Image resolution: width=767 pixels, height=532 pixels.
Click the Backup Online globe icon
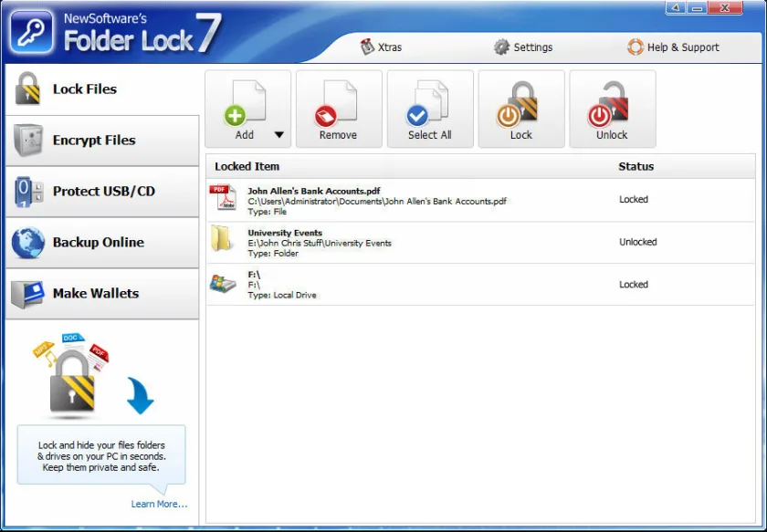point(28,242)
